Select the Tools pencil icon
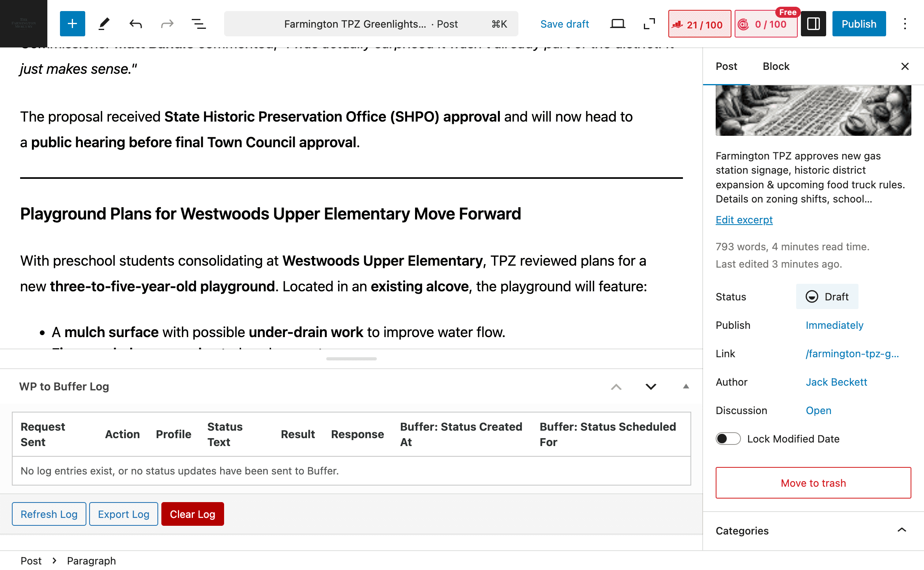 coord(104,24)
